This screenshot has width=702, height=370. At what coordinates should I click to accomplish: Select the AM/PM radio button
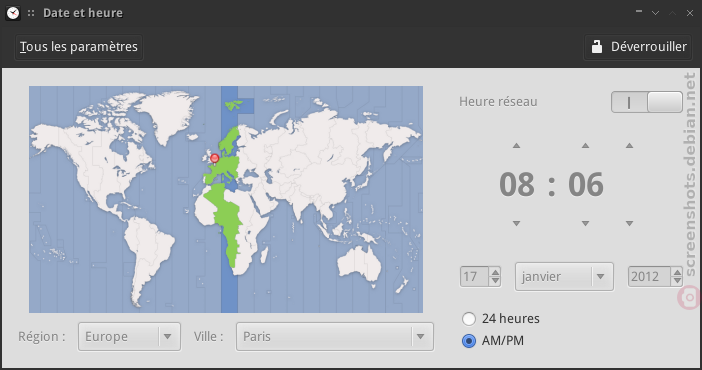tap(469, 341)
